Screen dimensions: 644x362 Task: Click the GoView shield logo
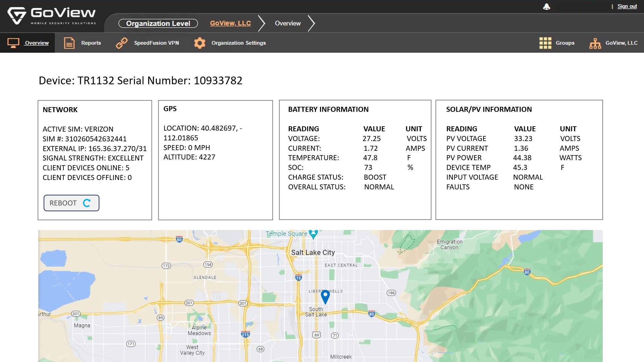(17, 15)
